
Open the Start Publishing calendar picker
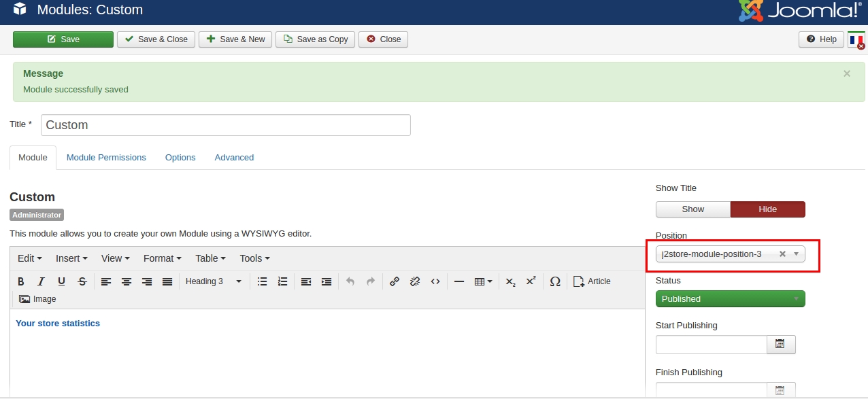point(780,345)
